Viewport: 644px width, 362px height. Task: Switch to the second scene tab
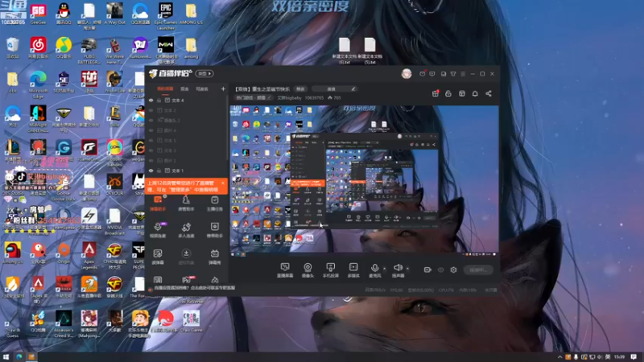pyautogui.click(x=184, y=88)
